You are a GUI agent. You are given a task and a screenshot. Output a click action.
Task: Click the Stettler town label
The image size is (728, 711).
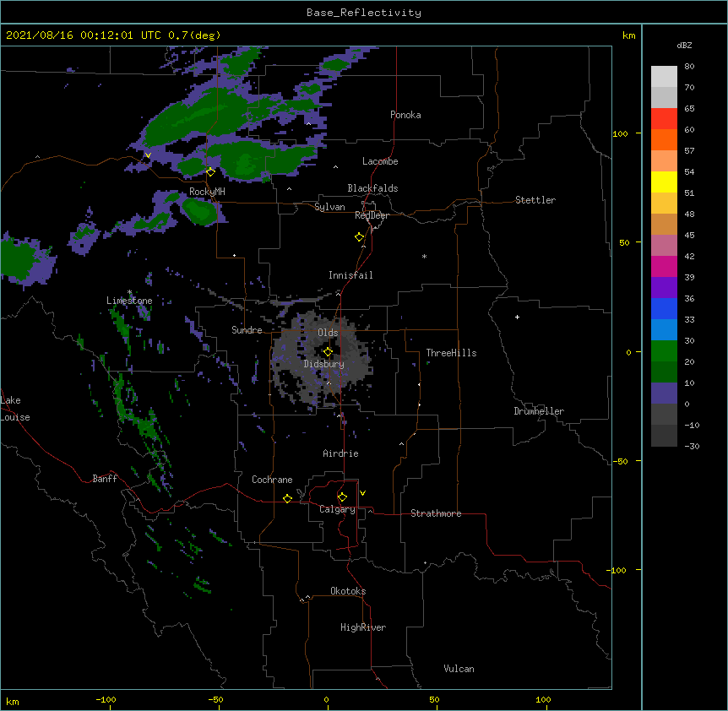[535, 200]
